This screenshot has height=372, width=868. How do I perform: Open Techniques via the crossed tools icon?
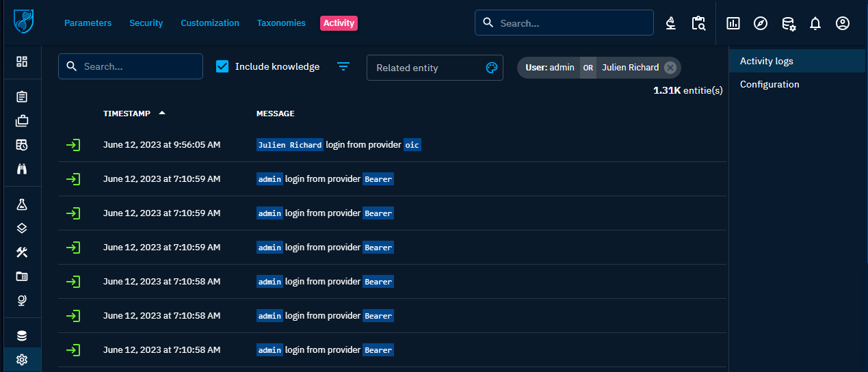[22, 252]
